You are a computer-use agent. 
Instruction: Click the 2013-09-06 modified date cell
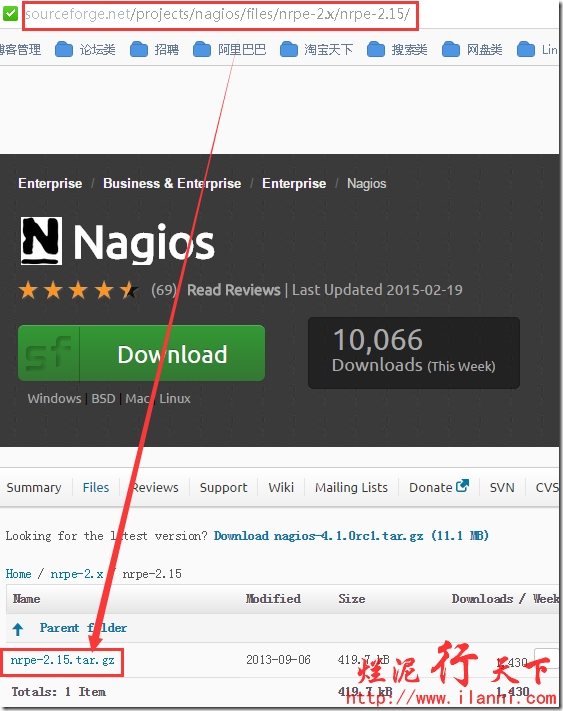[278, 660]
